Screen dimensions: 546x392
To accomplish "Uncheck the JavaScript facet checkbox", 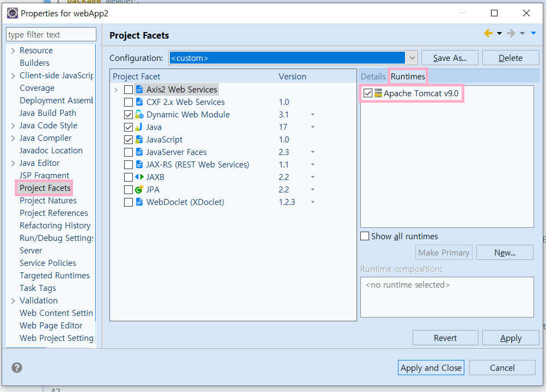I will pos(128,140).
